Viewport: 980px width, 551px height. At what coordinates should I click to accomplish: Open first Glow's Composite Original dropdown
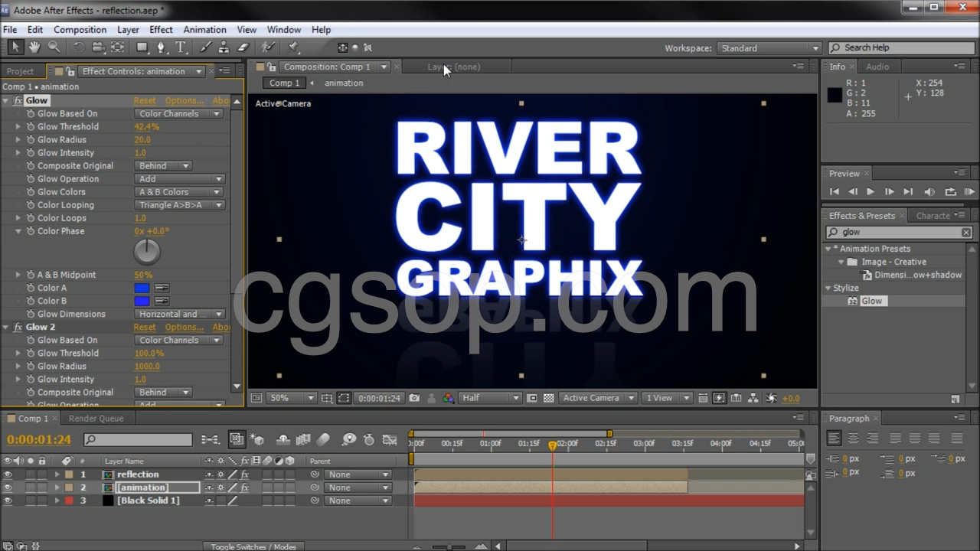click(x=163, y=166)
